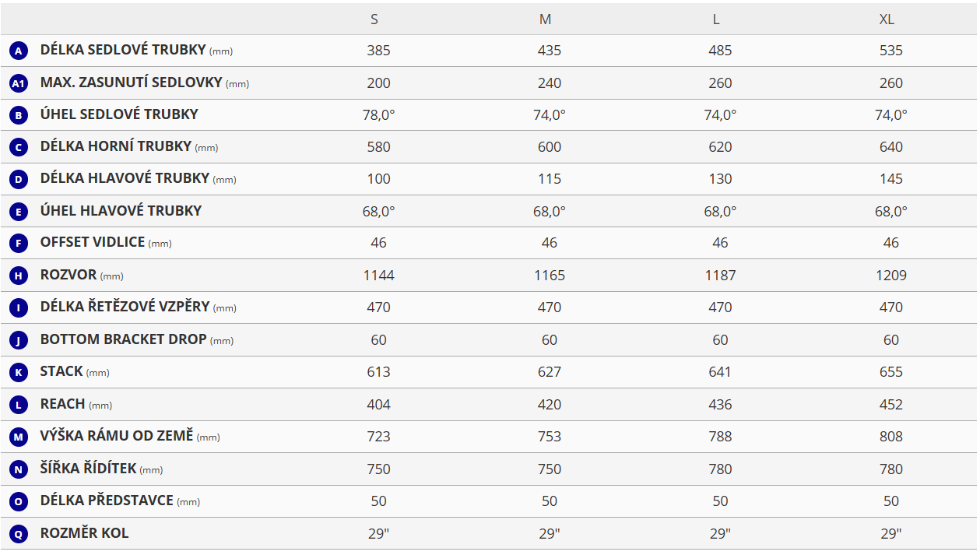This screenshot has height=555, width=980.
Task: Click the 78,0° seat tube angle value
Action: (x=379, y=115)
